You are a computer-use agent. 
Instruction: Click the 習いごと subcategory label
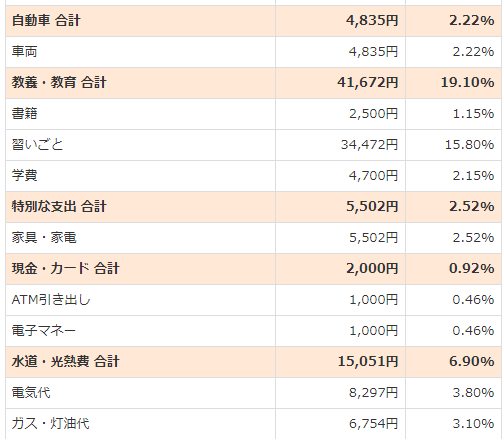pyautogui.click(x=37, y=145)
